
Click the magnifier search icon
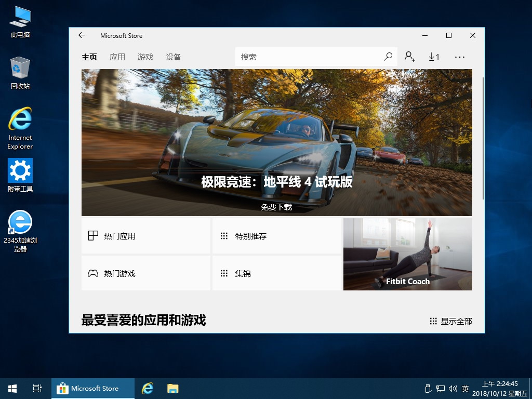coord(388,57)
